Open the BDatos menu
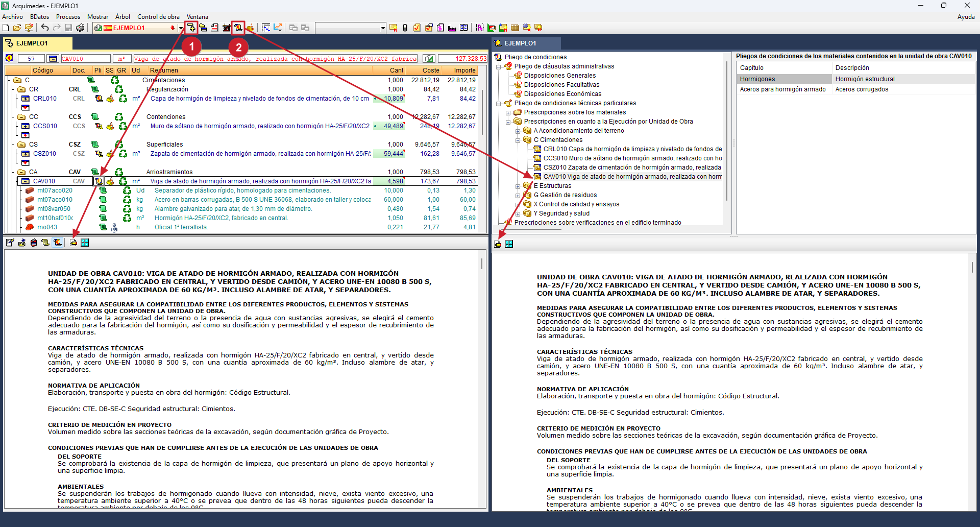 point(39,17)
